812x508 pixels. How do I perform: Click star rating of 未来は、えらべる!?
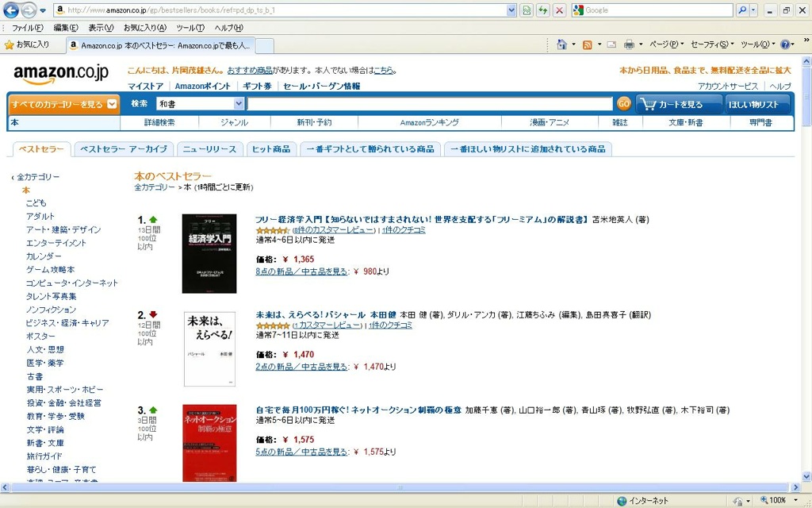[273, 325]
